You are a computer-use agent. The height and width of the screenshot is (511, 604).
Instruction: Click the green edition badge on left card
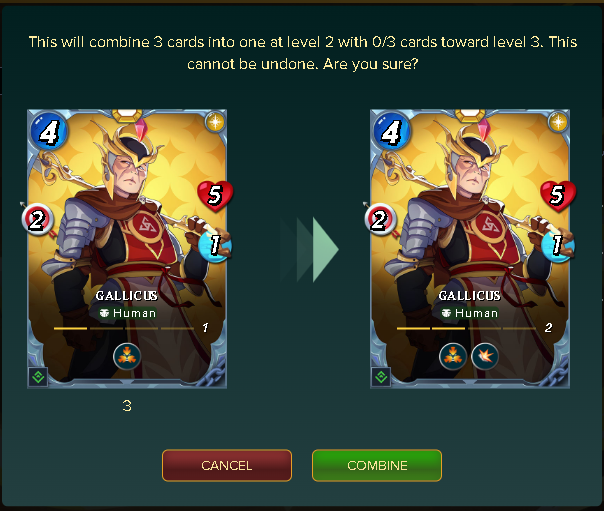[x=38, y=377]
